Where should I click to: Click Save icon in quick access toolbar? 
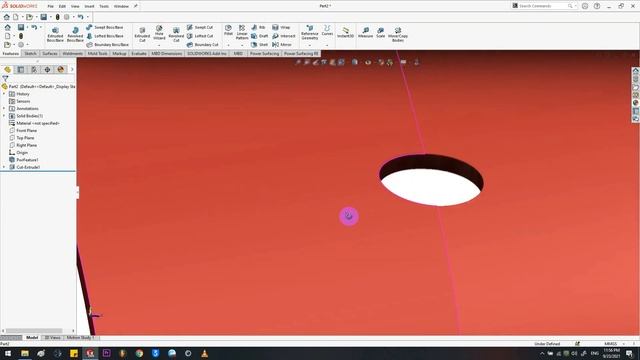coord(44,17)
